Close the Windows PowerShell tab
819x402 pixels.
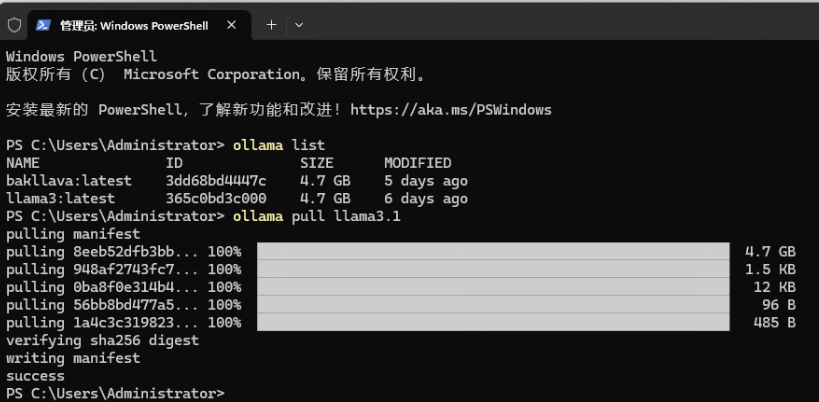click(234, 24)
